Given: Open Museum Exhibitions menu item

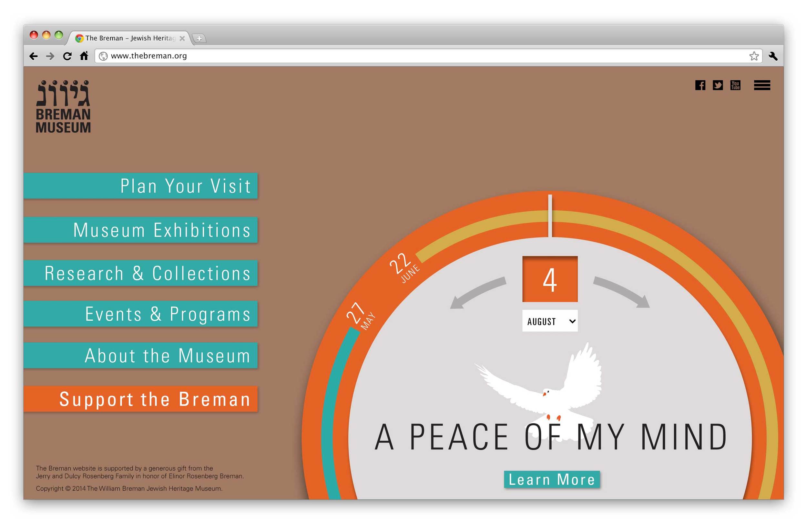Looking at the screenshot, I should click(140, 230).
